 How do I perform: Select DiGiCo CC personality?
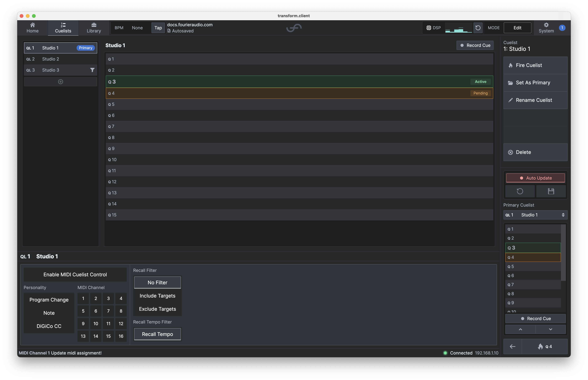point(49,326)
